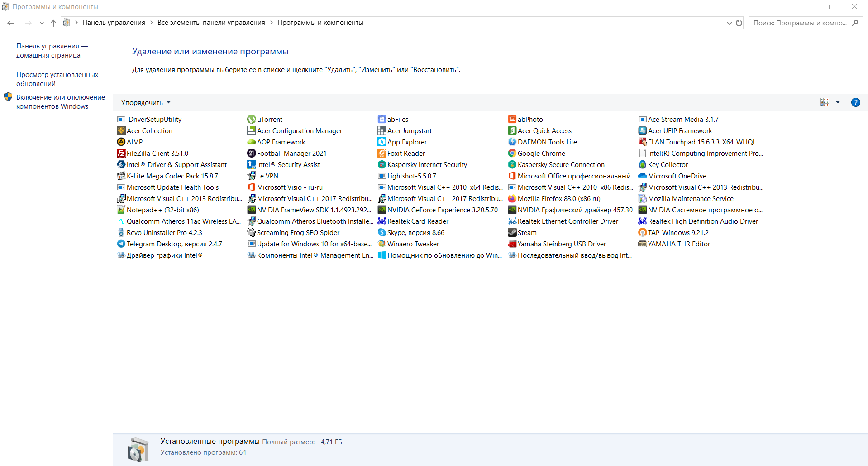868x466 pixels.
Task: Select K-Lite Mega Codec Pack 15.8.7
Action: click(167, 176)
